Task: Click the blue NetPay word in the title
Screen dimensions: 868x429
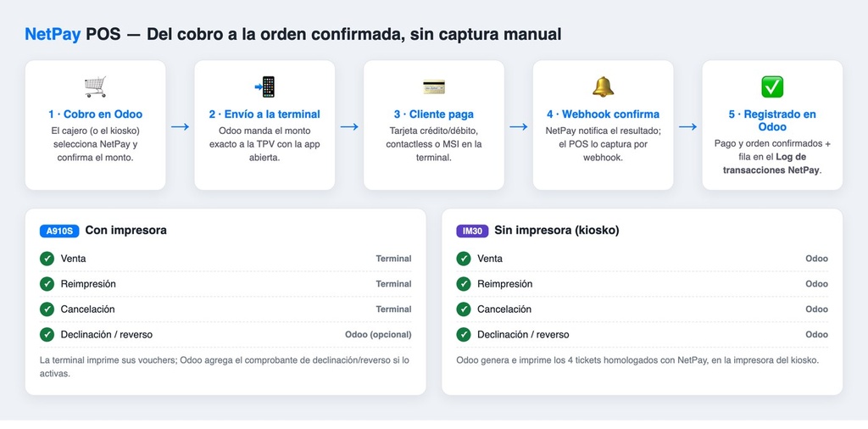Action: [53, 34]
